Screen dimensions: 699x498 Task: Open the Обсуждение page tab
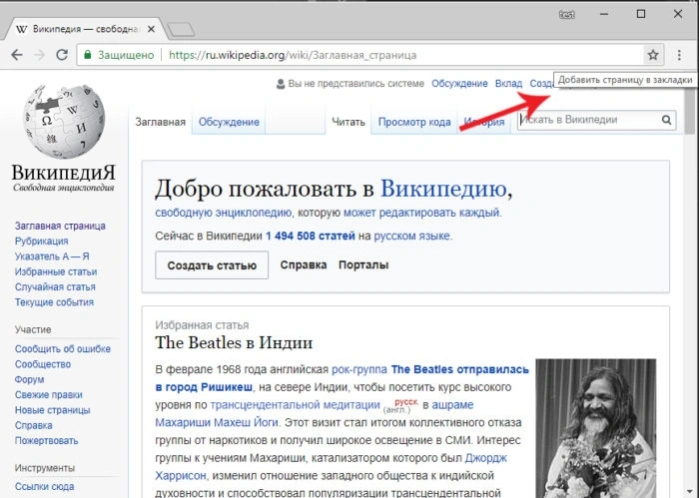(x=229, y=122)
